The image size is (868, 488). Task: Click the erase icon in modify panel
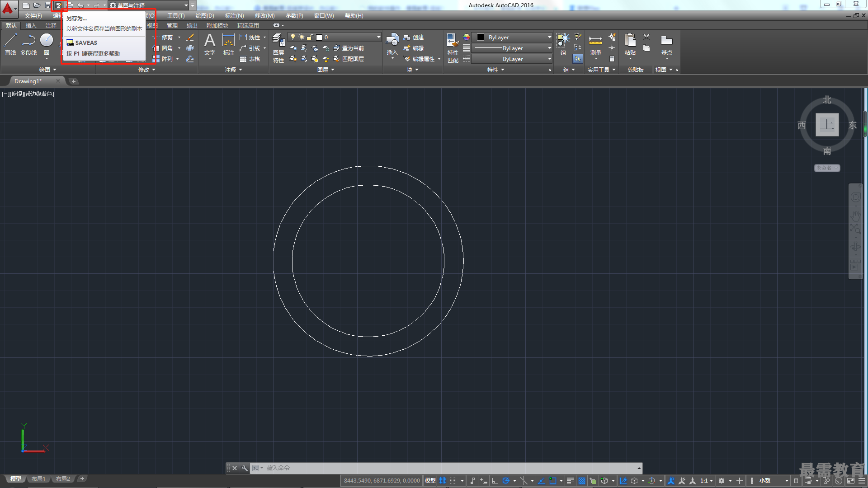click(x=190, y=37)
